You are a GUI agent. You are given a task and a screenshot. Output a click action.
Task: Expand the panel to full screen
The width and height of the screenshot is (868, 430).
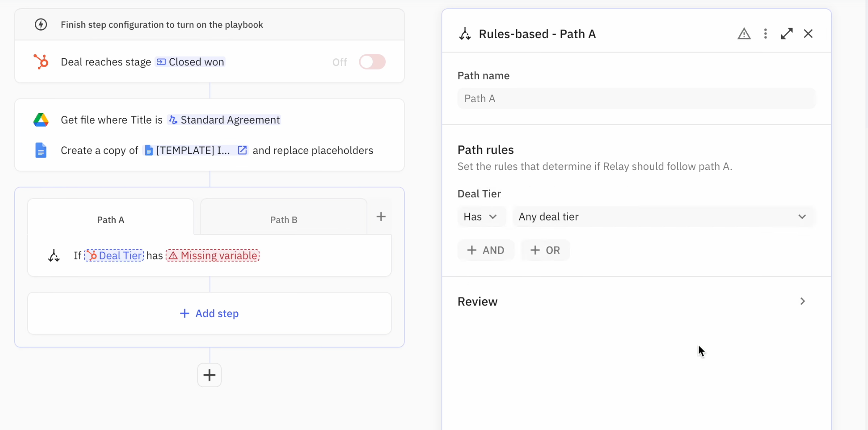787,34
